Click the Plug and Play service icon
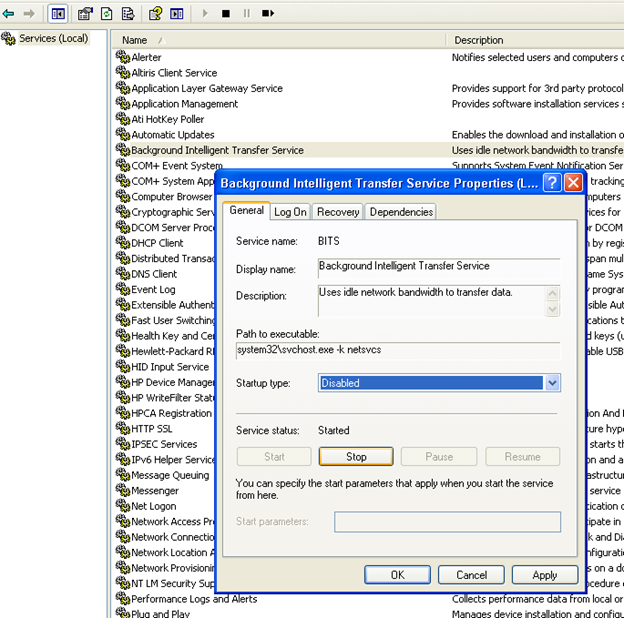This screenshot has width=624, height=618. point(123,612)
